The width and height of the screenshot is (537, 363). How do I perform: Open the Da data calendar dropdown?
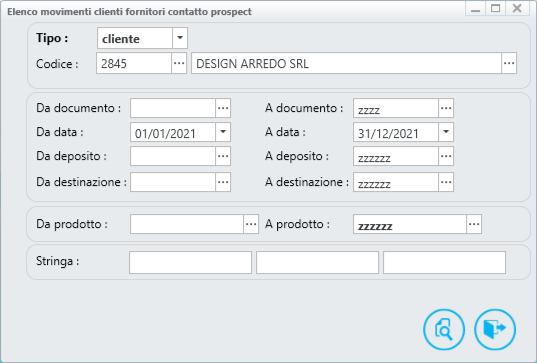[x=223, y=132]
